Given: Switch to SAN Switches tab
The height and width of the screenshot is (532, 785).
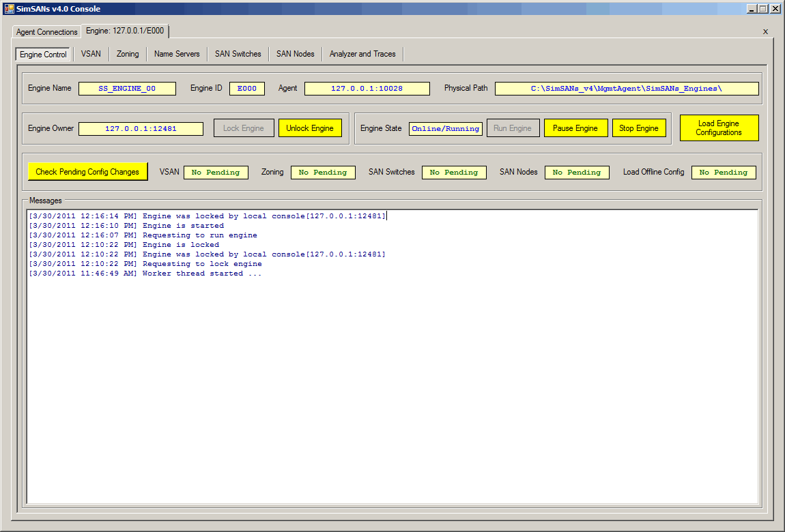Looking at the screenshot, I should [x=238, y=54].
